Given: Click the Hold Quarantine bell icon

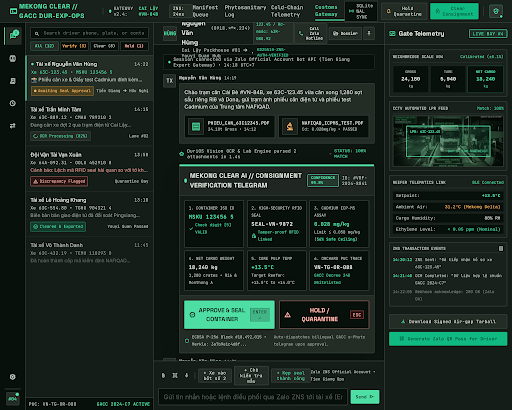Looking at the screenshot, I should pos(388,11).
